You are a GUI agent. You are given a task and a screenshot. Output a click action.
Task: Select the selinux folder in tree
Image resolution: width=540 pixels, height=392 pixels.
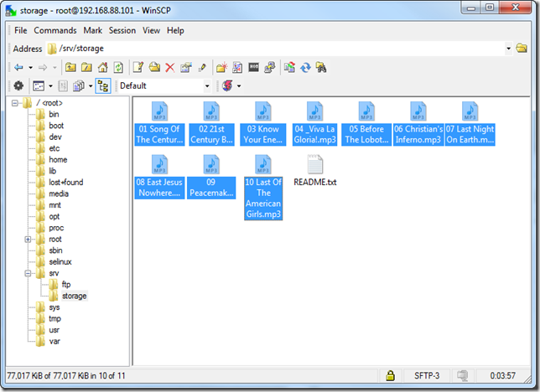pyautogui.click(x=60, y=262)
